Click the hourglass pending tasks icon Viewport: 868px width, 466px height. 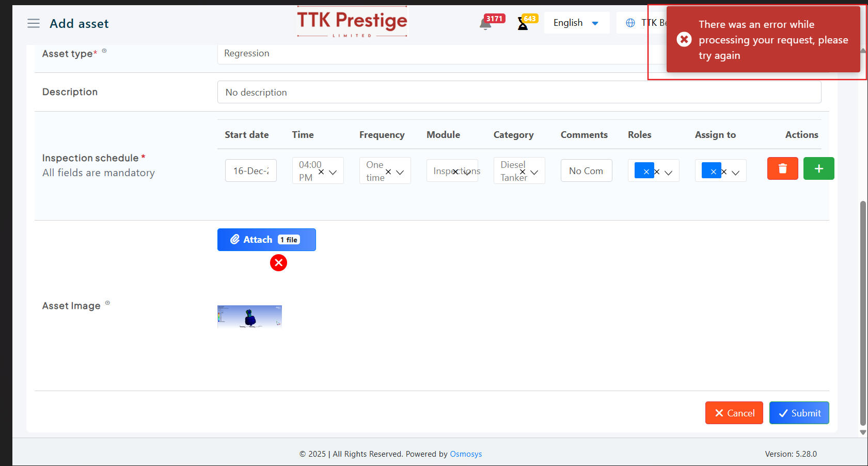point(523,24)
